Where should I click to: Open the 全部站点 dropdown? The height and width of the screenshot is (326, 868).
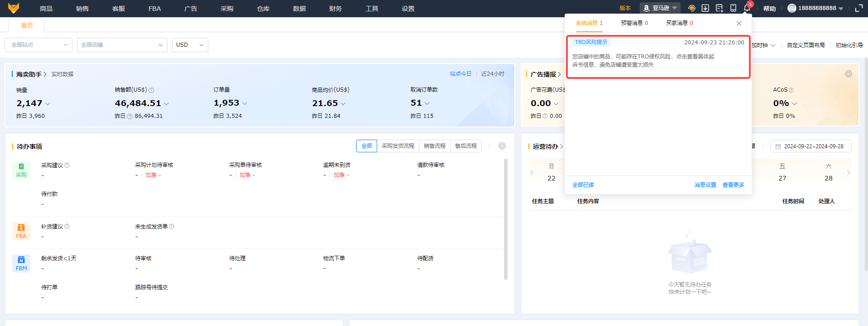click(38, 45)
